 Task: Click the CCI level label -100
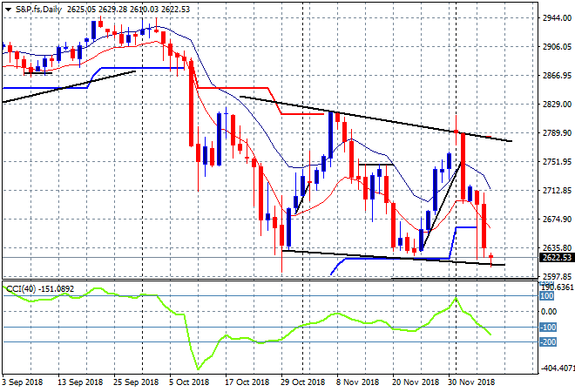[548, 327]
